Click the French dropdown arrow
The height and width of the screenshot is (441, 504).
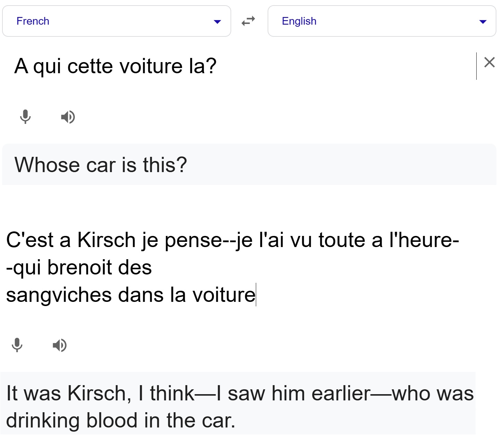point(217,22)
